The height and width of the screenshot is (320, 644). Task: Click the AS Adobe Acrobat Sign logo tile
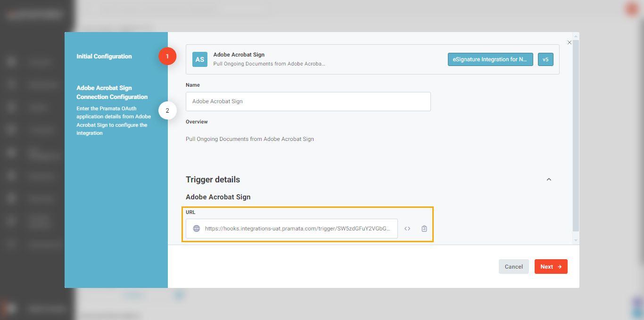point(200,59)
